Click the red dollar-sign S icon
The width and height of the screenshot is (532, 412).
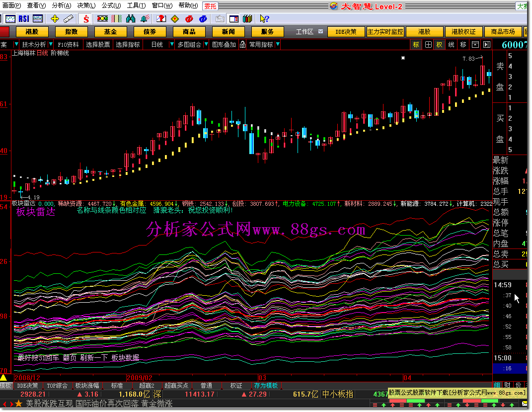pos(86,19)
